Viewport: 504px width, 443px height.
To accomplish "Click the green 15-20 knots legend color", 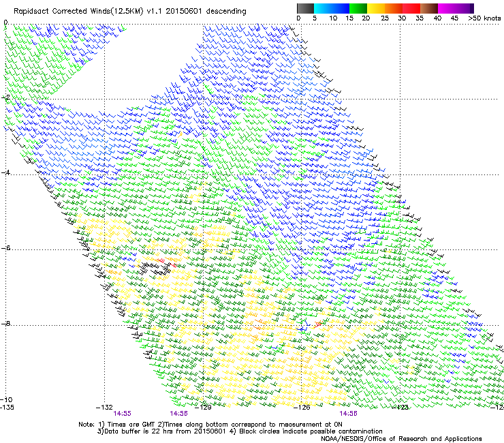I will [358, 9].
